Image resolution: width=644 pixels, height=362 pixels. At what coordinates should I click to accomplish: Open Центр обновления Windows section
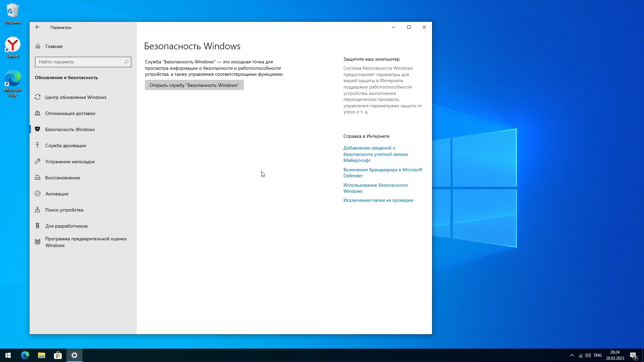75,97
